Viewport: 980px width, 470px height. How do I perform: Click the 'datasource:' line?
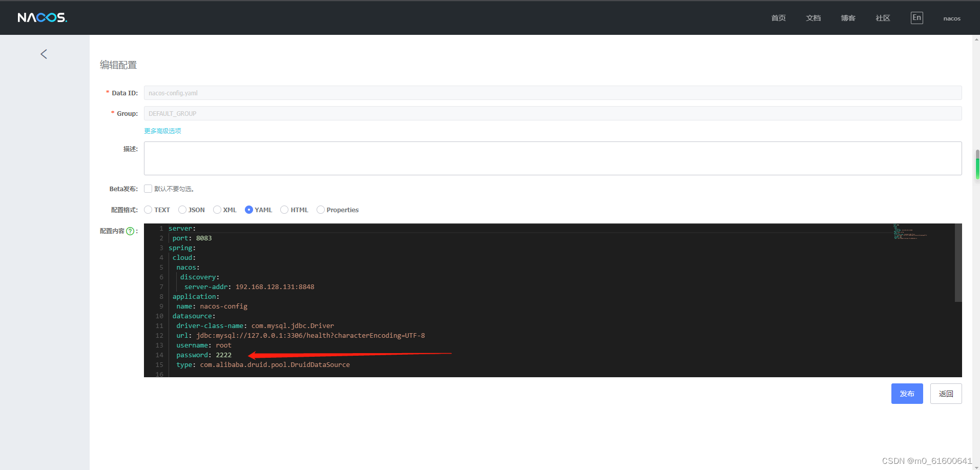pos(194,316)
